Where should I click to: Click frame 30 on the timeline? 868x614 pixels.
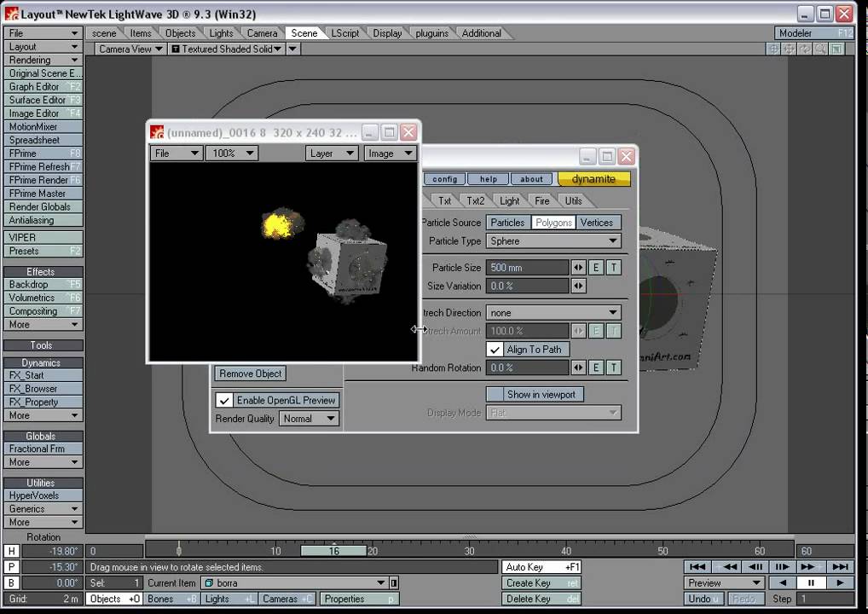click(x=470, y=551)
